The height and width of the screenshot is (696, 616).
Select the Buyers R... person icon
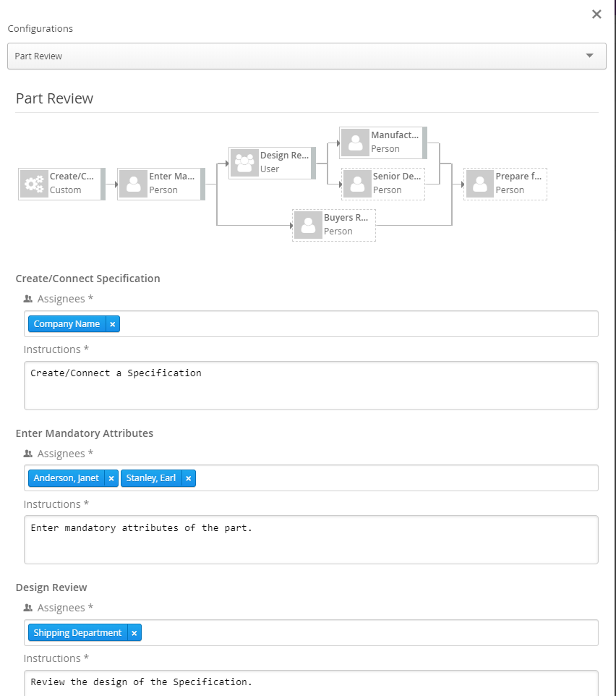coord(308,225)
